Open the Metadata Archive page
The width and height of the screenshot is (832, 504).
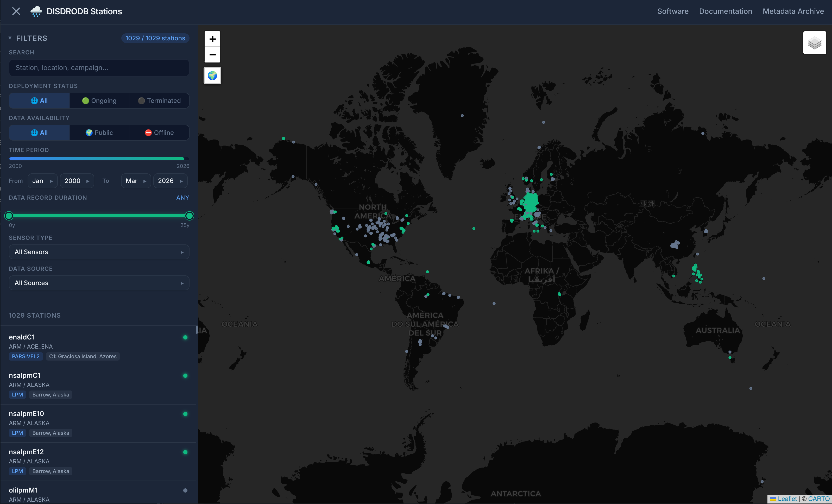pos(793,11)
